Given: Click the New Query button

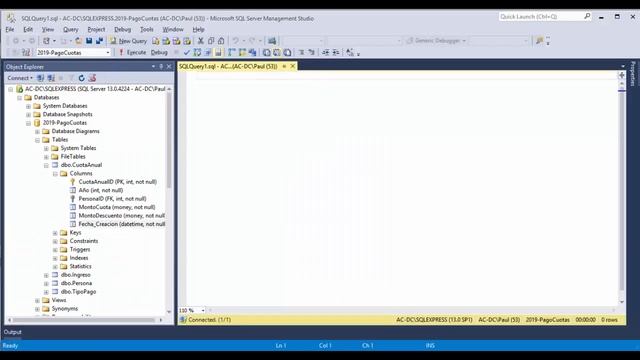Looking at the screenshot, I should click(x=129, y=41).
